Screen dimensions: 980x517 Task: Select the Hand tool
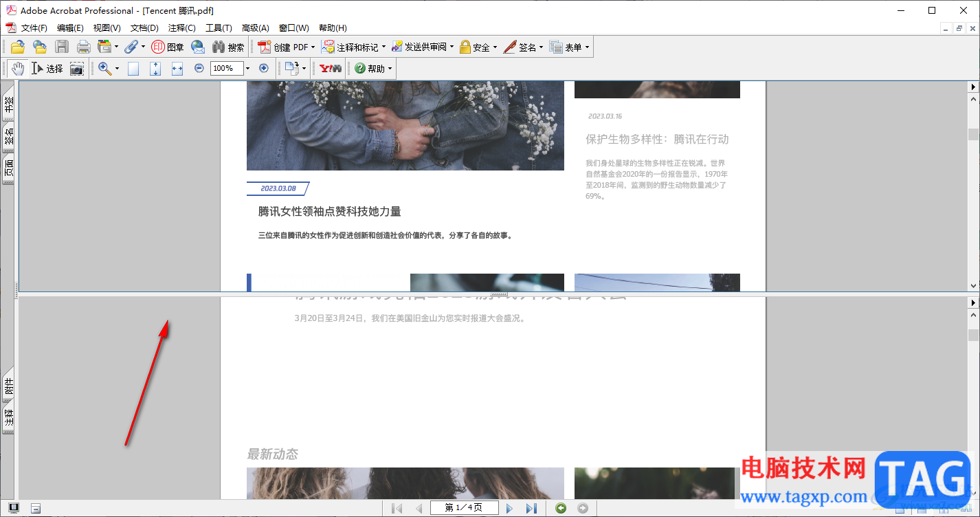tap(17, 68)
